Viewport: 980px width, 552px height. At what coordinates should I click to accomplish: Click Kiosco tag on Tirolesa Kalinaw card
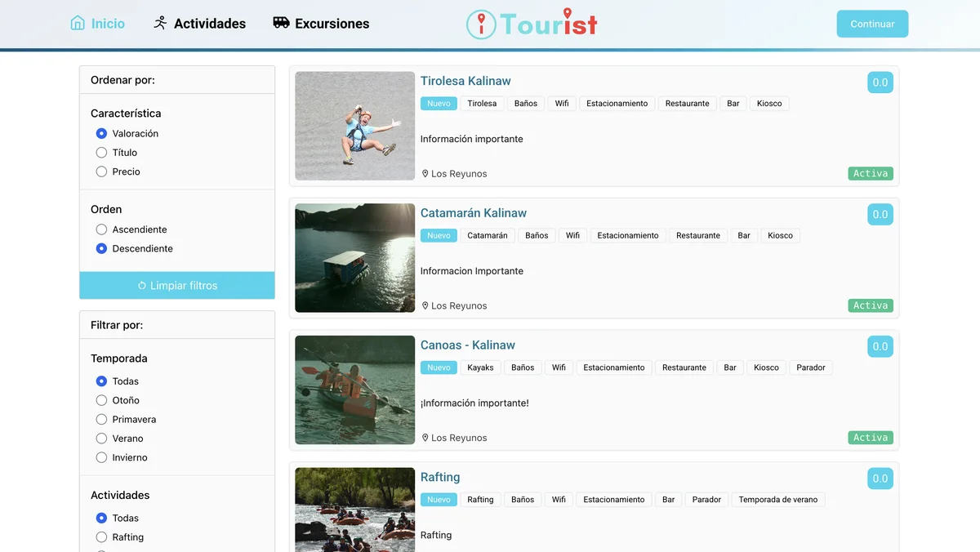(x=769, y=104)
